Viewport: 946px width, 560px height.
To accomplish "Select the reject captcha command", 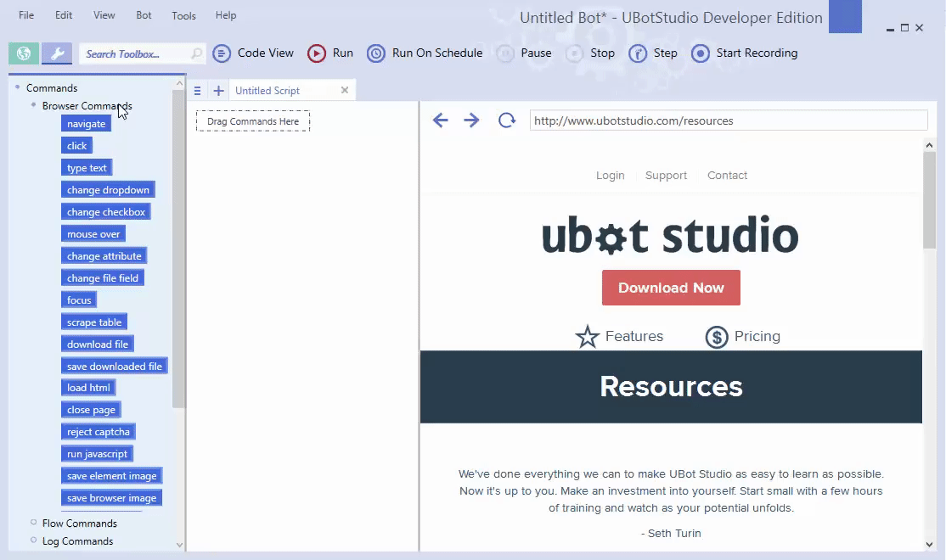I will 99,432.
